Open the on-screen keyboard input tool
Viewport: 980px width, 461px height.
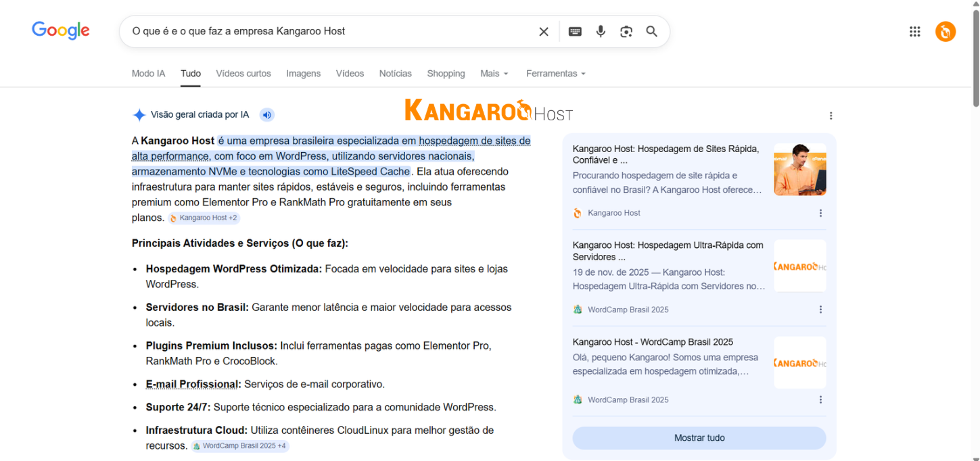575,32
